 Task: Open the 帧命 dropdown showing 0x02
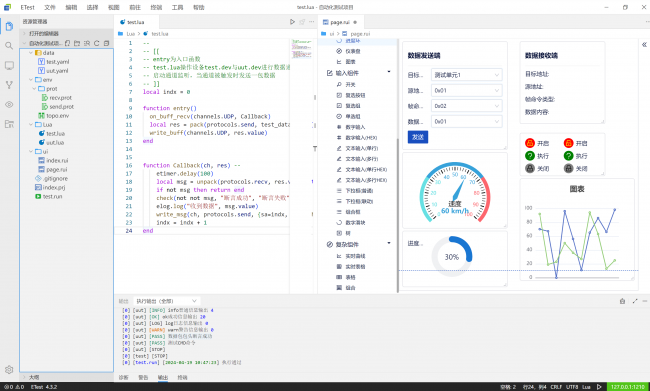466,106
